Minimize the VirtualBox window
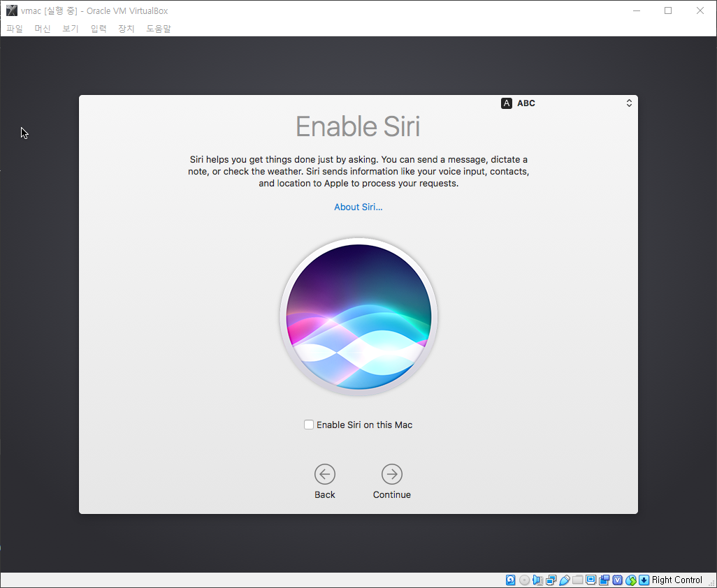 coord(637,10)
